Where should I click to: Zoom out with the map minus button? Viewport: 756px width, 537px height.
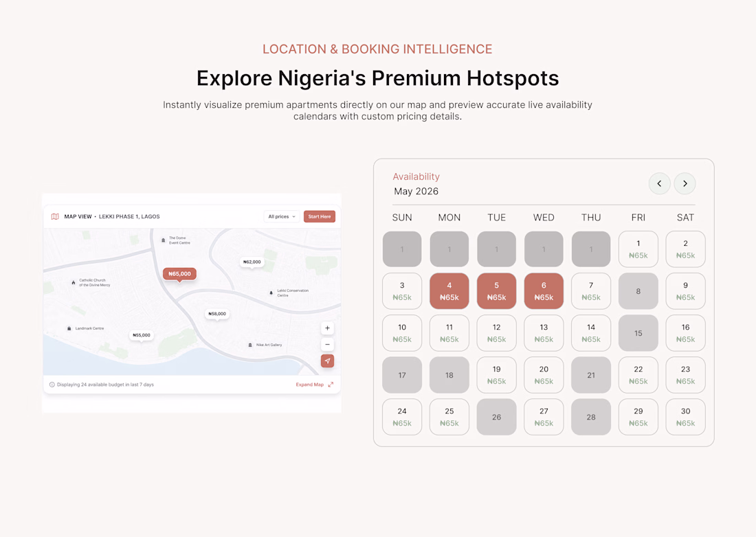pyautogui.click(x=327, y=344)
